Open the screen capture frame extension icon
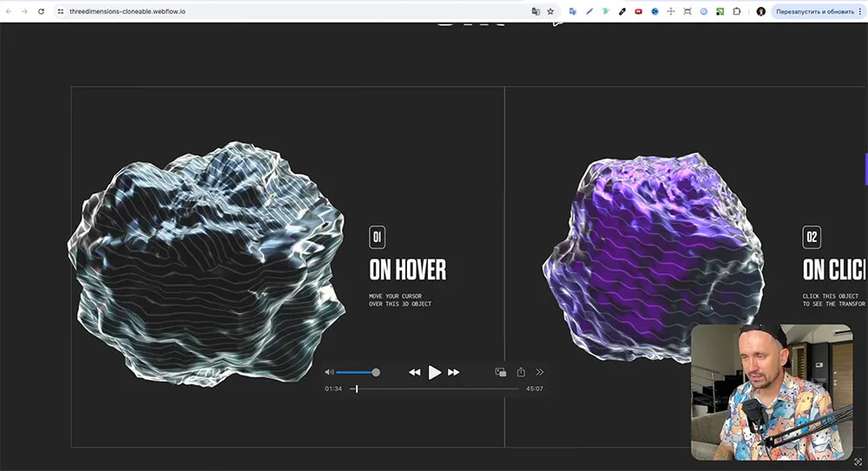The height and width of the screenshot is (471, 868). 687,11
